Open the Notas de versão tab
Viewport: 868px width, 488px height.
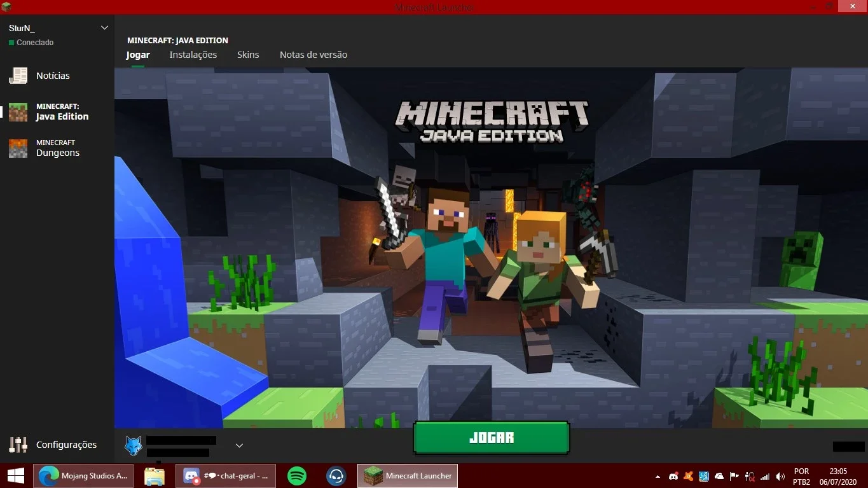point(313,55)
